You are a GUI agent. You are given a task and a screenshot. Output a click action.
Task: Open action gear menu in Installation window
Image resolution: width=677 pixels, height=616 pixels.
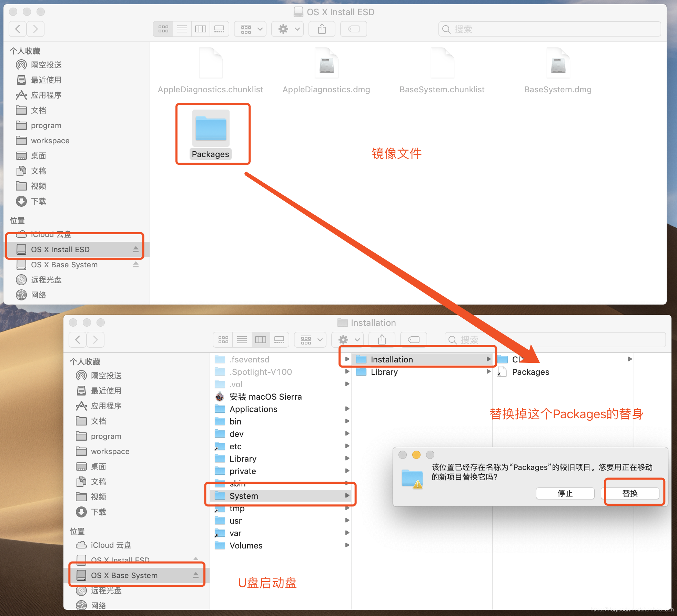coord(348,340)
